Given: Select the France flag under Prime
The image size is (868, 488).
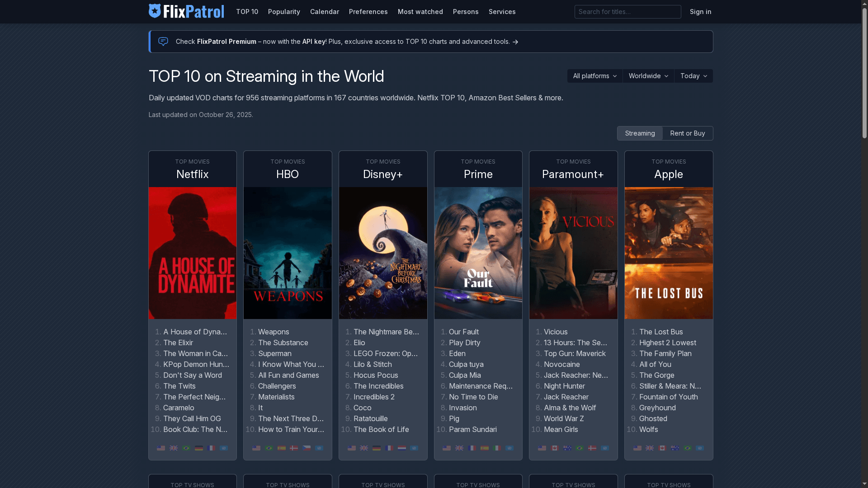Looking at the screenshot, I should click(472, 448).
